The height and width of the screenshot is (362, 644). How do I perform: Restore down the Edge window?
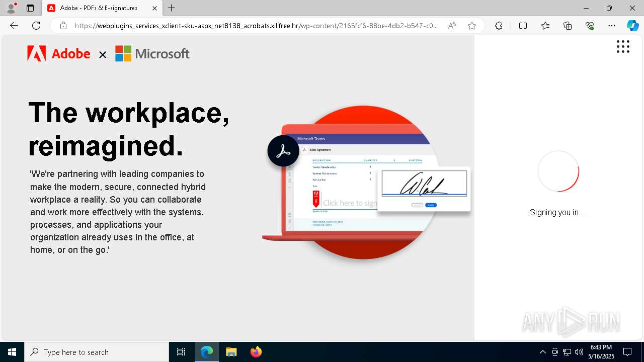coord(609,8)
